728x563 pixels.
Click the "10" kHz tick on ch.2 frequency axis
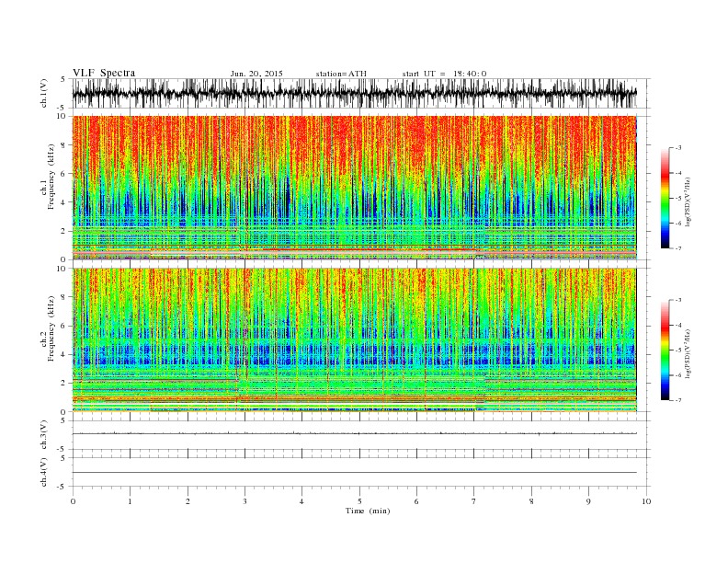[62, 269]
